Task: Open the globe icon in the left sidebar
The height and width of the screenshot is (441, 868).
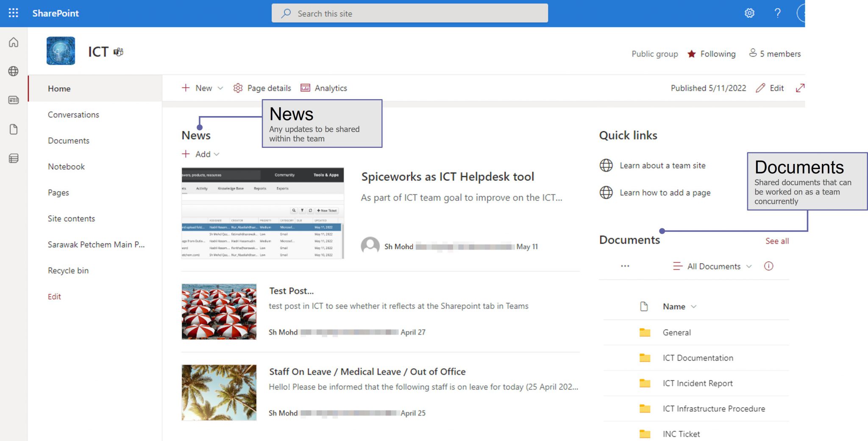Action: 14,71
